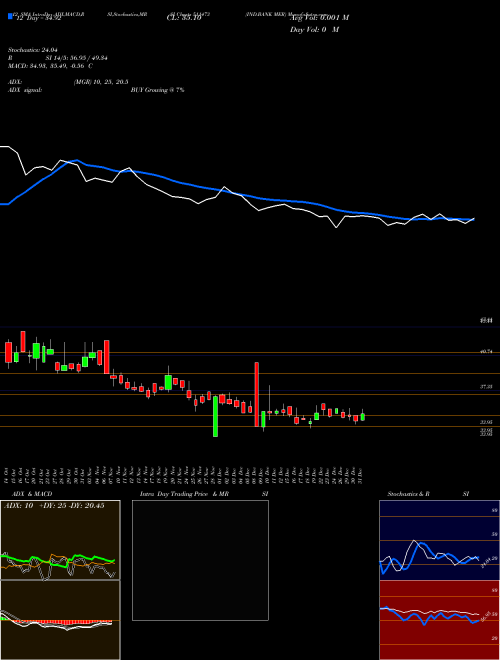
Task: Click the MACD histogram panel with red bars
Action: [60, 620]
